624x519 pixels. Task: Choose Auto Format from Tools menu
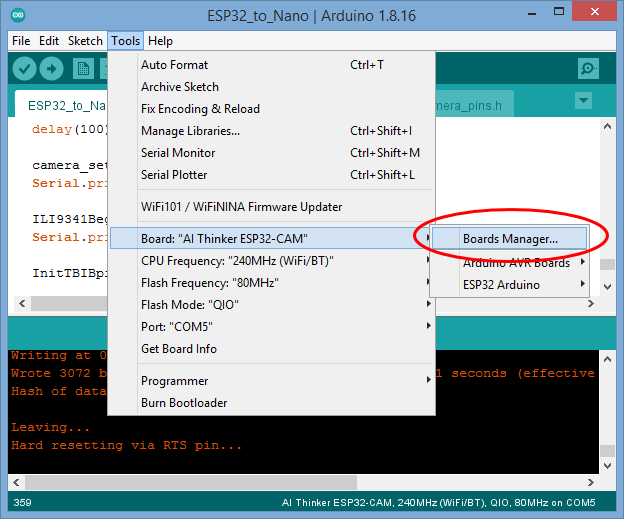coord(271,65)
